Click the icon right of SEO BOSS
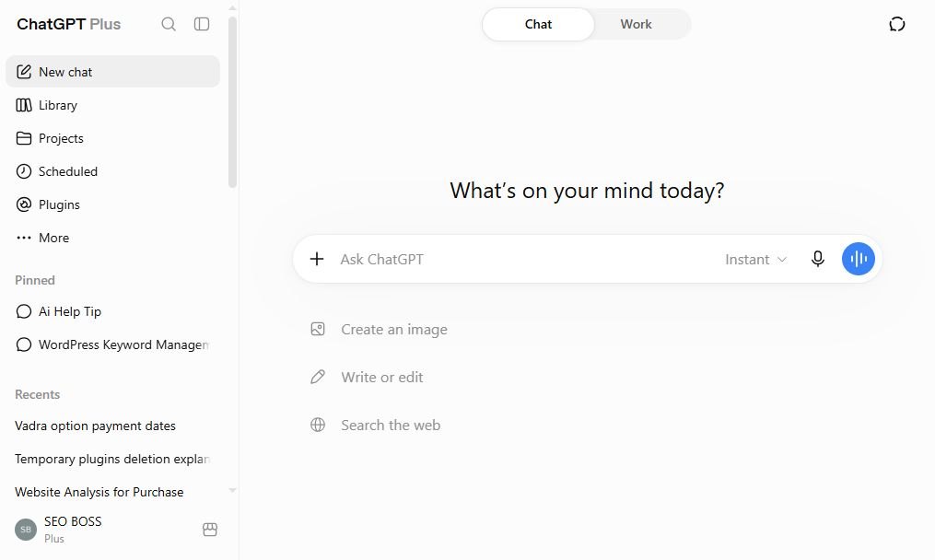 [x=210, y=529]
